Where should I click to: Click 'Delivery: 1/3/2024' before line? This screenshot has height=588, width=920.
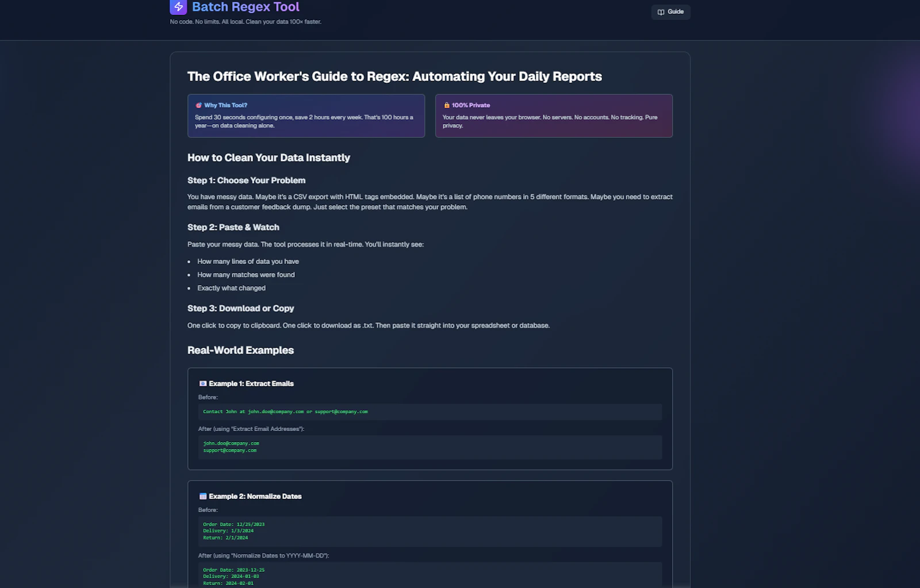coord(228,531)
